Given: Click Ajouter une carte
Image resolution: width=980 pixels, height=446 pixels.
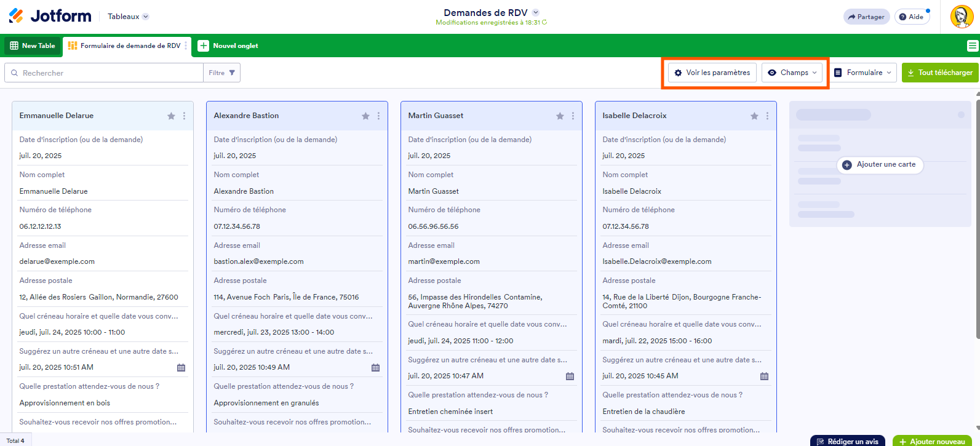Looking at the screenshot, I should pyautogui.click(x=880, y=164).
